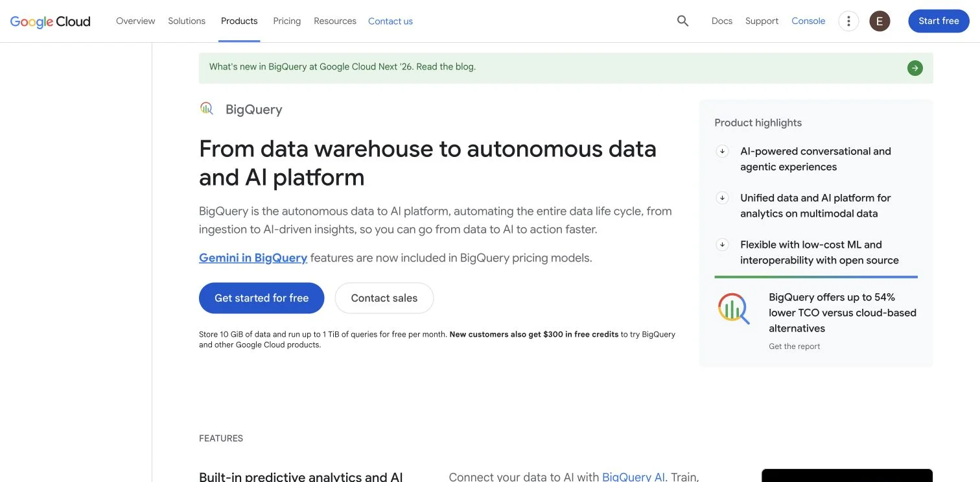Screen dimensions: 980x482
Task: Click the AI-powered conversational and agentic experiences text
Action: click(x=815, y=159)
